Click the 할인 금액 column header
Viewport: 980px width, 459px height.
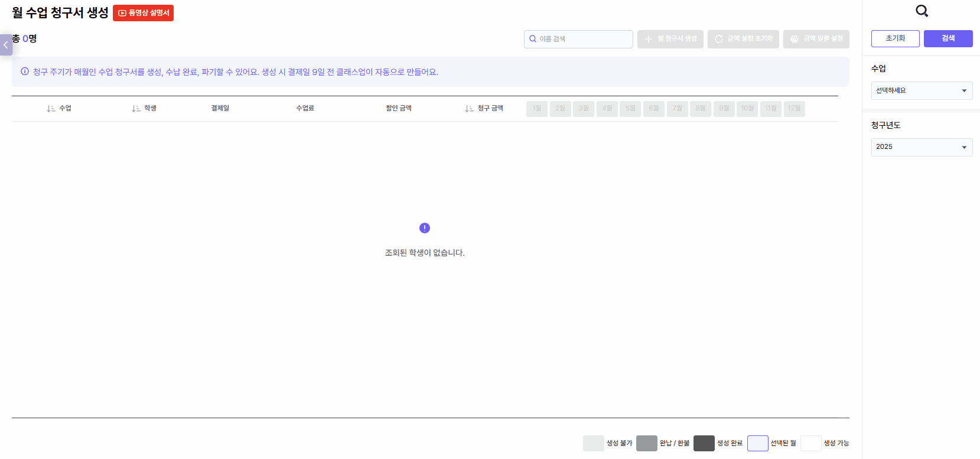click(x=399, y=108)
